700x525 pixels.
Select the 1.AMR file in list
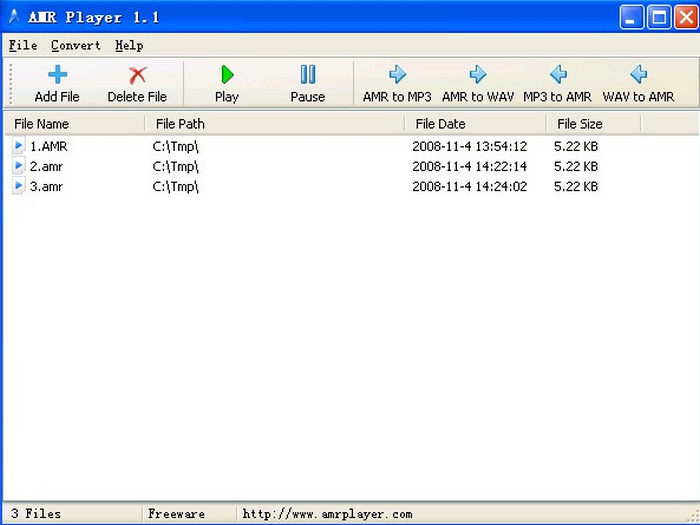[x=48, y=146]
